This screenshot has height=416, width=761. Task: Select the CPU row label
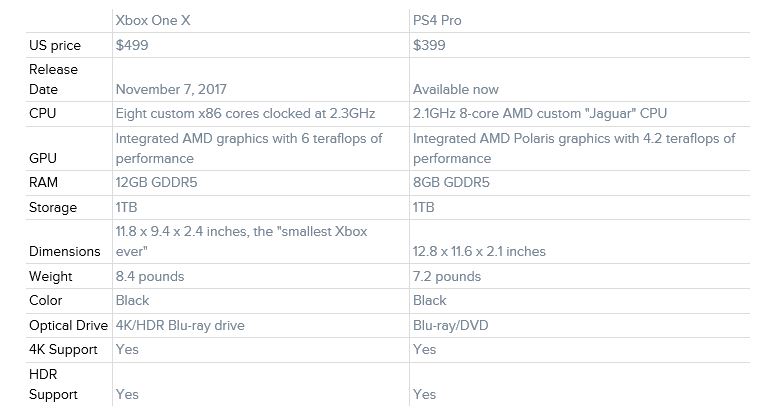point(43,113)
